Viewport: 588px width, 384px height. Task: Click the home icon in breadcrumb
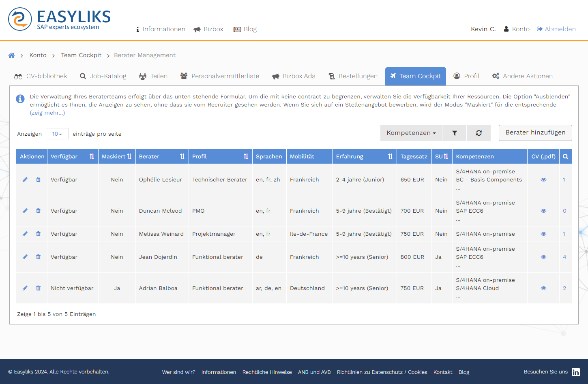pyautogui.click(x=11, y=55)
